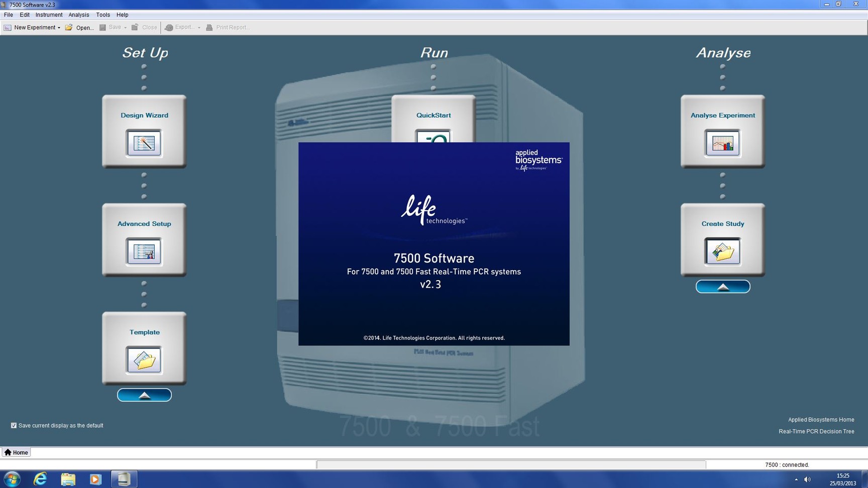This screenshot has width=868, height=488.
Task: Click the Design Wizard label
Action: [x=144, y=115]
